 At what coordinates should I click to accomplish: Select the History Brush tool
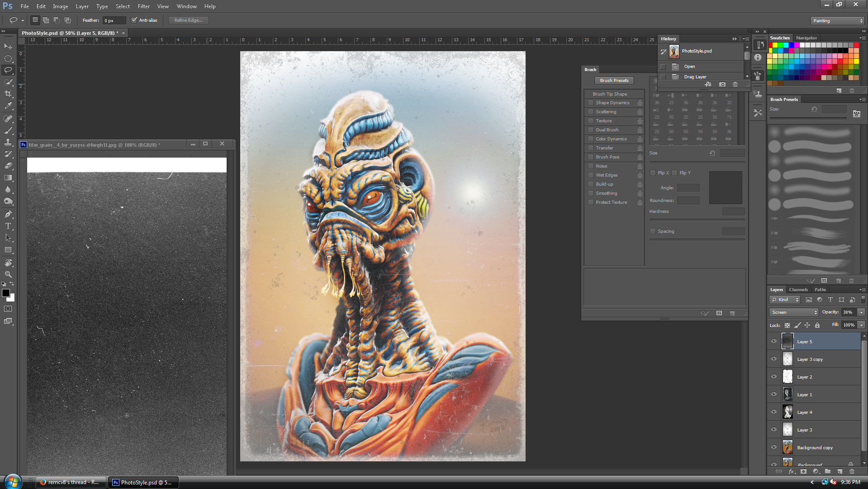(8, 154)
